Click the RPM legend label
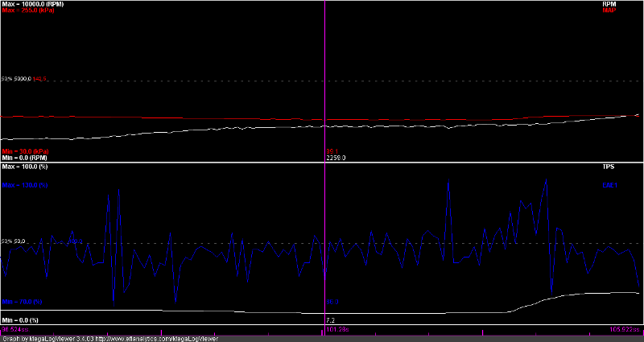Viewport: 644px width, 342px height. (631, 5)
